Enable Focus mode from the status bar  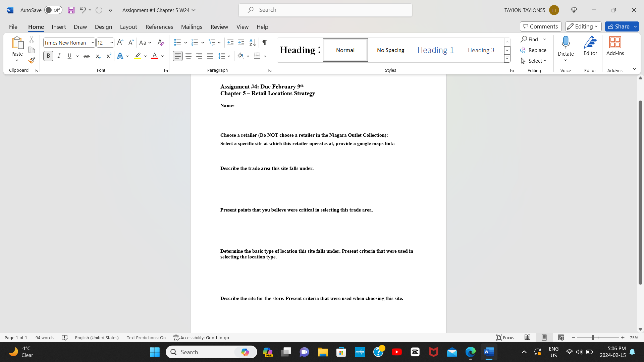click(x=505, y=338)
